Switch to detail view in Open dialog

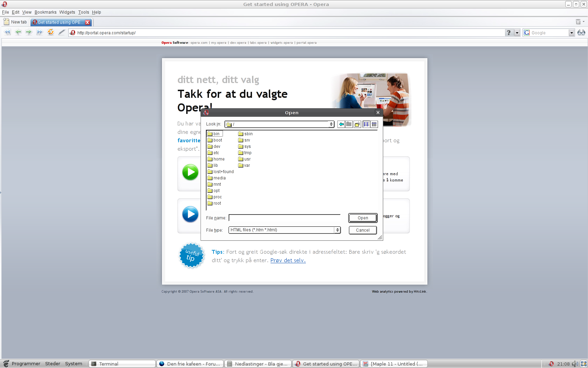[374, 124]
